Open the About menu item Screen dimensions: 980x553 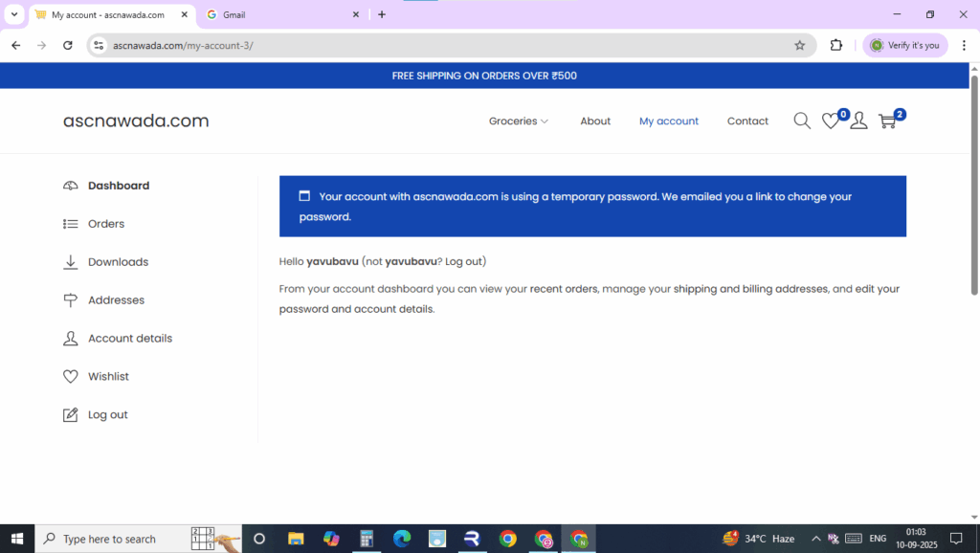[595, 122]
